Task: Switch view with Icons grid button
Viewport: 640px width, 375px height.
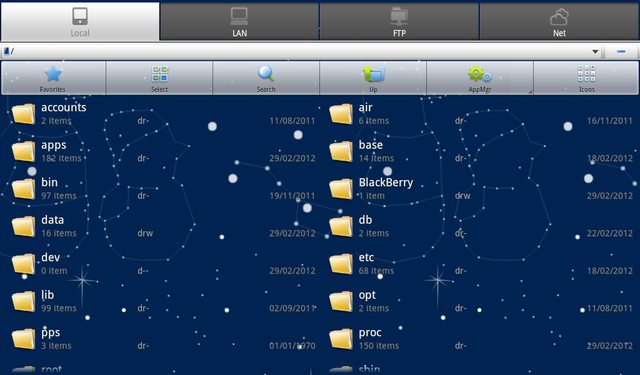Action: click(587, 74)
